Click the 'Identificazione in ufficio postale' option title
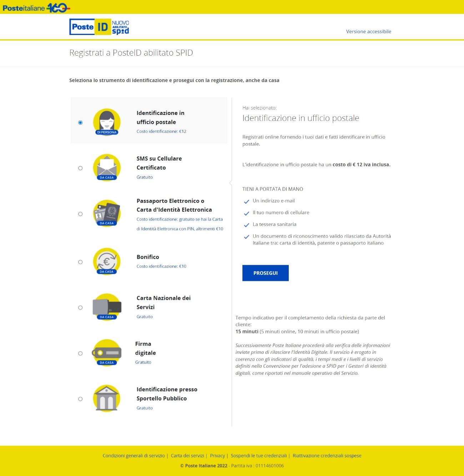Image resolution: width=464 pixels, height=476 pixels. (x=161, y=117)
